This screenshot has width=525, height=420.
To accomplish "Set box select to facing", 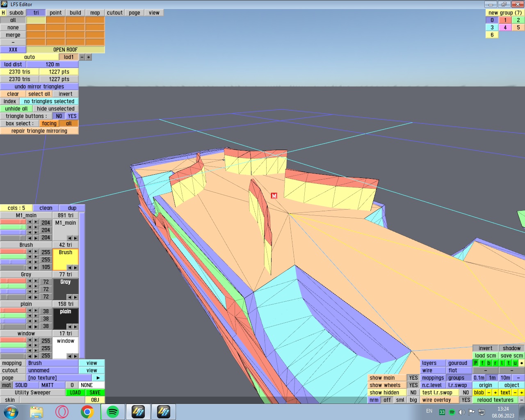I will point(49,123).
